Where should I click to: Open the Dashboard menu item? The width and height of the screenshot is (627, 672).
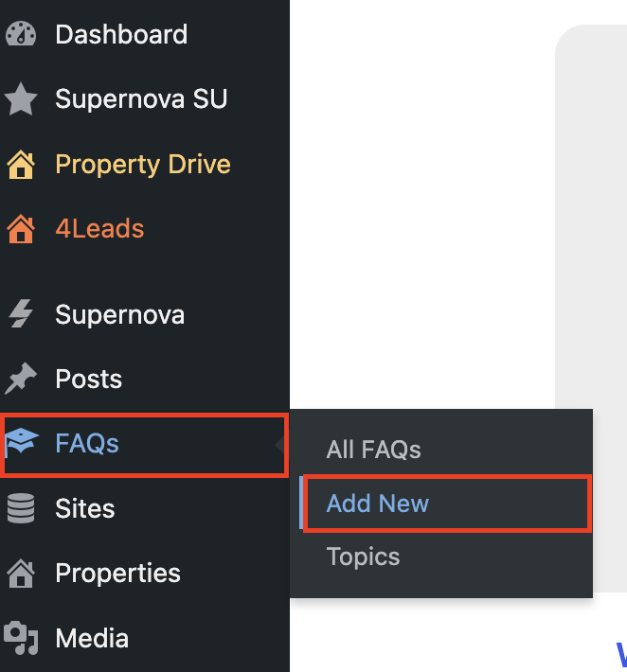point(121,35)
